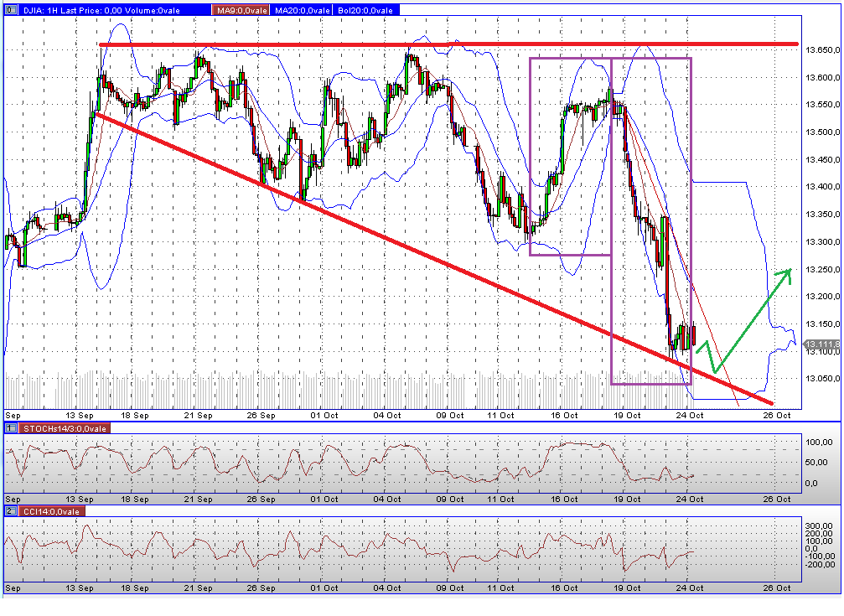Click the 13.111.6 price tag on right axis

(x=820, y=342)
